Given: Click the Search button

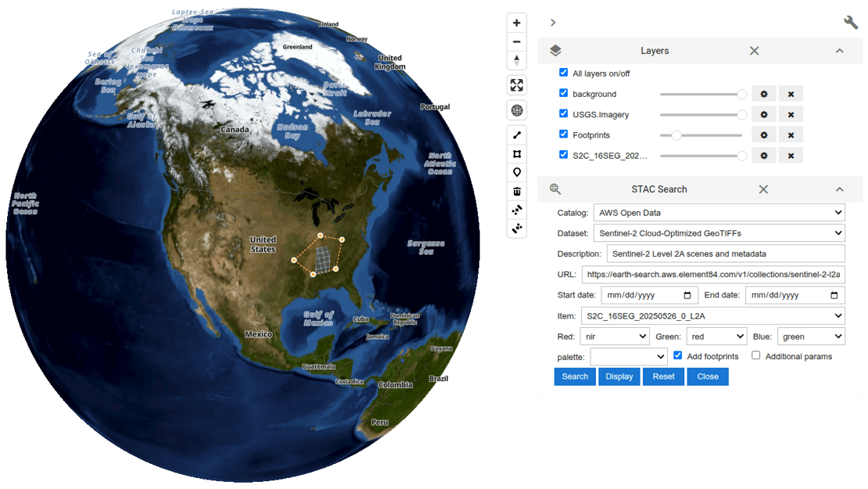Looking at the screenshot, I should 575,376.
